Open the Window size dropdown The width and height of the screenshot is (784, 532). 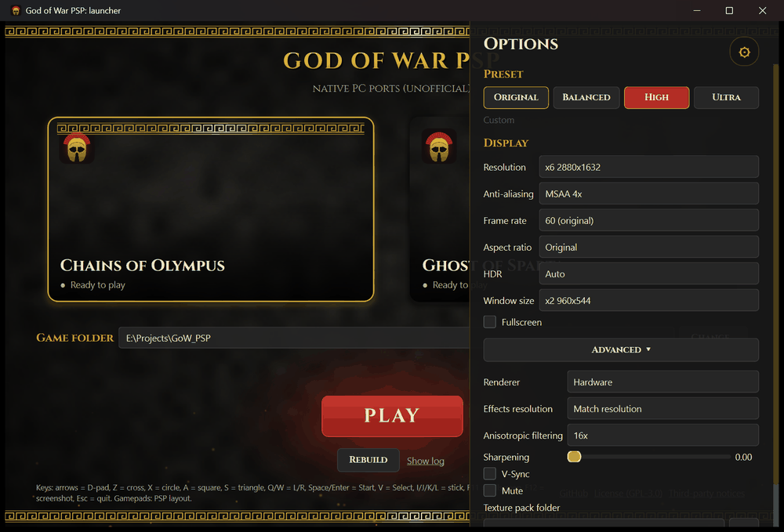pyautogui.click(x=648, y=300)
